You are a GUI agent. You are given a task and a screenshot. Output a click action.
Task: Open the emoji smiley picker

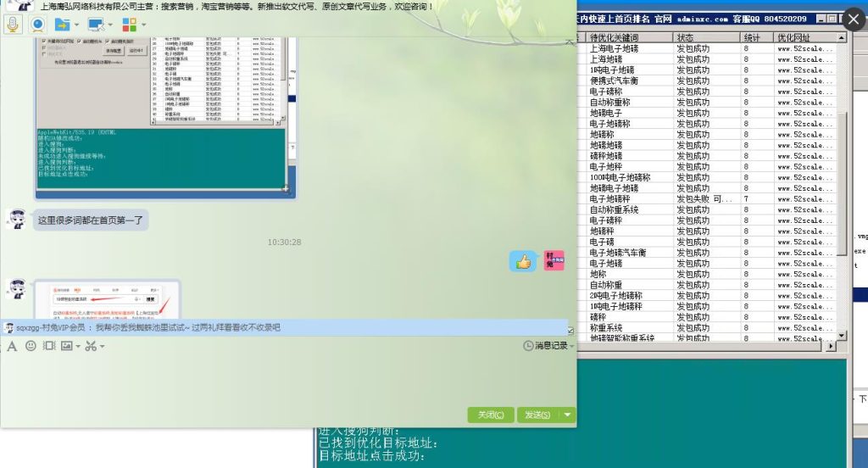(x=31, y=346)
